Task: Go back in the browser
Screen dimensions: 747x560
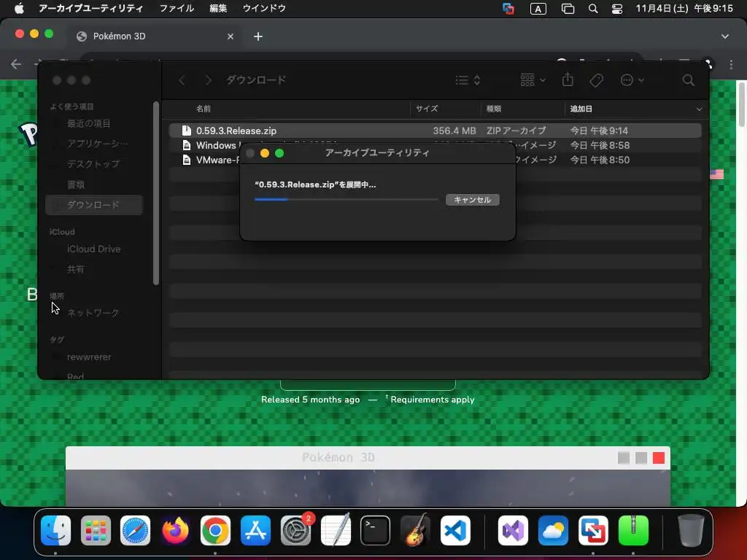Action: pos(16,64)
